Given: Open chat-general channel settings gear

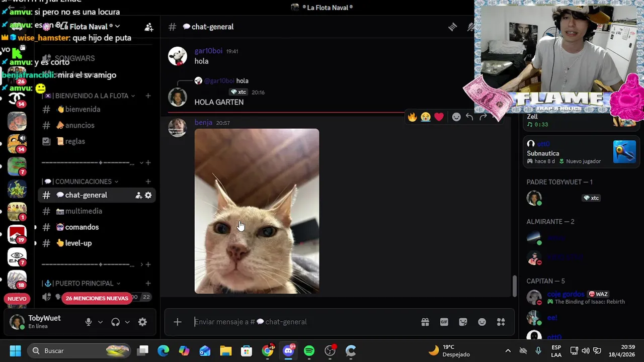Looking at the screenshot, I should 148,195.
